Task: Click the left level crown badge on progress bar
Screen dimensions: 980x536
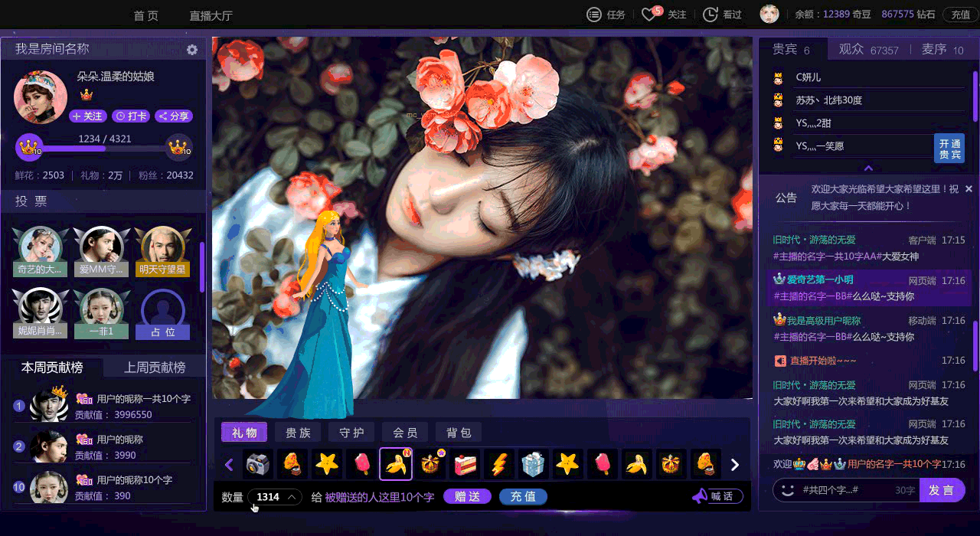Action: [x=29, y=146]
